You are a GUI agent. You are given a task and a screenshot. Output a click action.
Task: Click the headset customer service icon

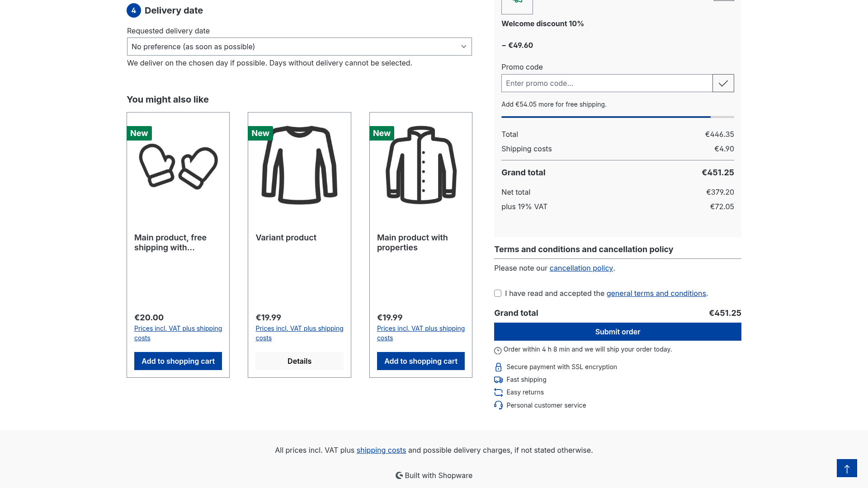coord(498,405)
